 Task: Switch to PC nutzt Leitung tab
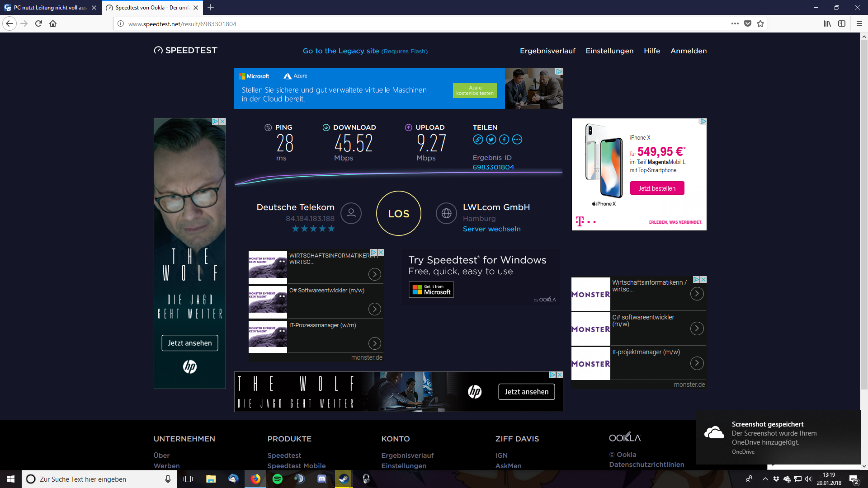[50, 8]
